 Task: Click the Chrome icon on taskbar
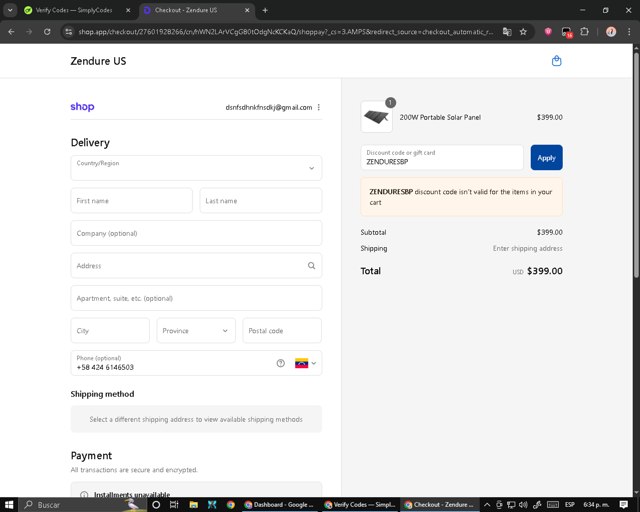[230, 505]
